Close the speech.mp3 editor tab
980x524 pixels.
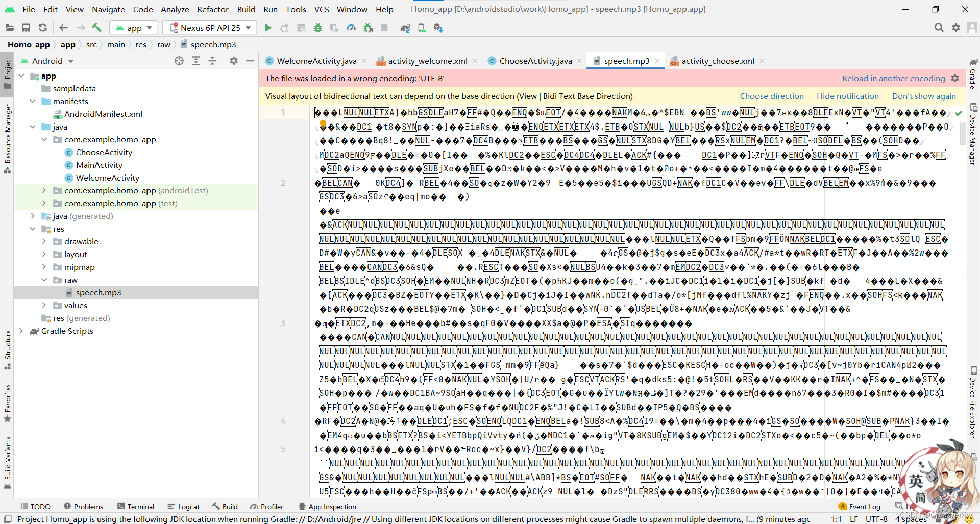[657, 61]
